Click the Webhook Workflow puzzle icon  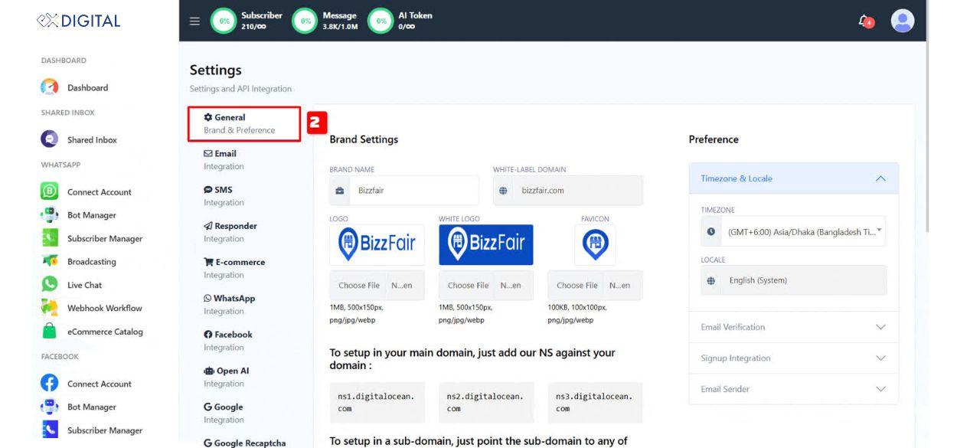[x=50, y=308]
